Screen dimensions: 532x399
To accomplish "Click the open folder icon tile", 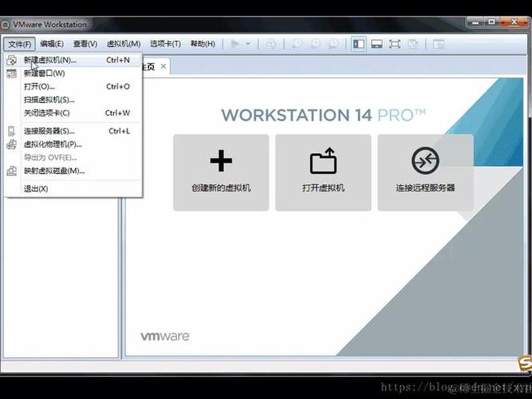I will pyautogui.click(x=323, y=160).
